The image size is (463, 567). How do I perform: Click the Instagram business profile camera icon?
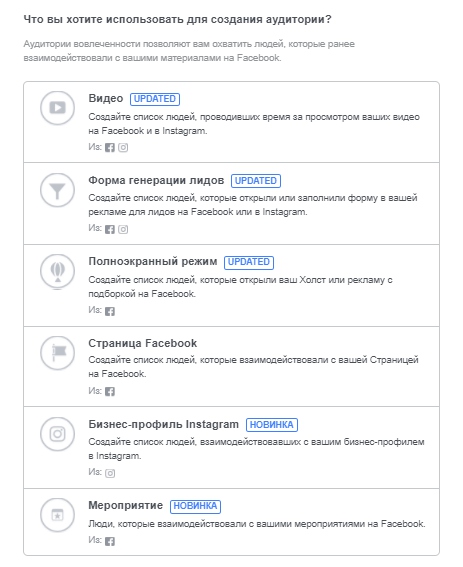click(57, 434)
